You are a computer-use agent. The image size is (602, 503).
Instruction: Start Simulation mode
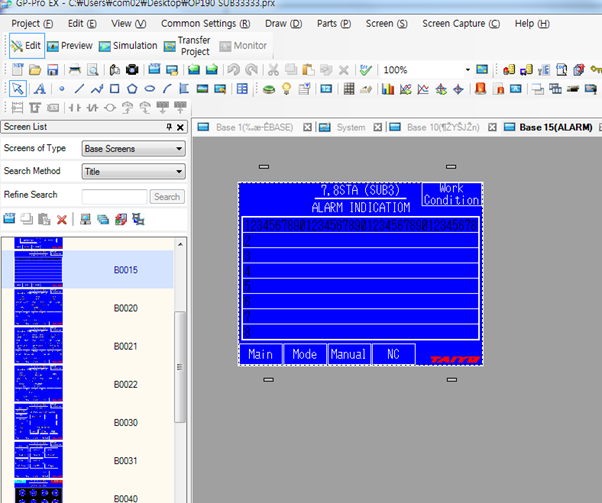(x=128, y=46)
